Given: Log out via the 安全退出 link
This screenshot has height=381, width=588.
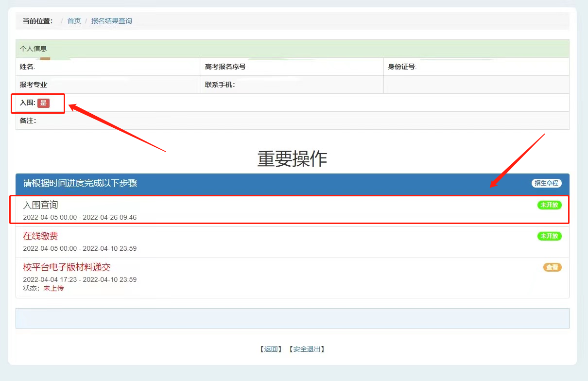Looking at the screenshot, I should 307,349.
